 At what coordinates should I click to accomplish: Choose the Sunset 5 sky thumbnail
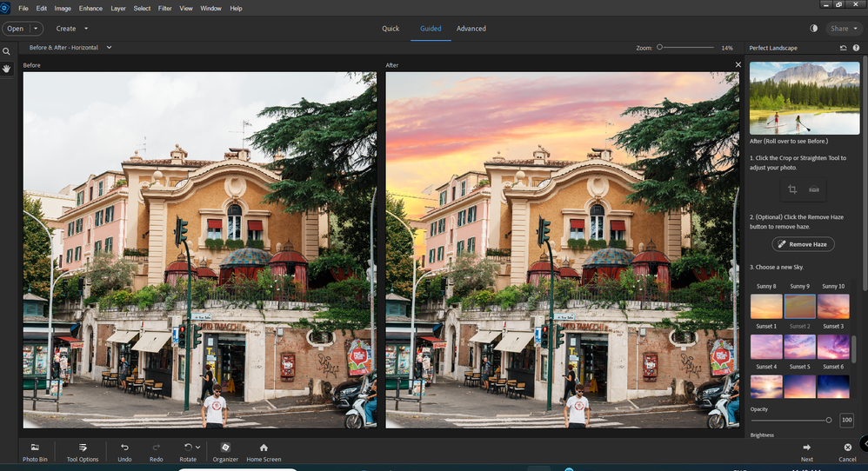[x=800, y=347]
